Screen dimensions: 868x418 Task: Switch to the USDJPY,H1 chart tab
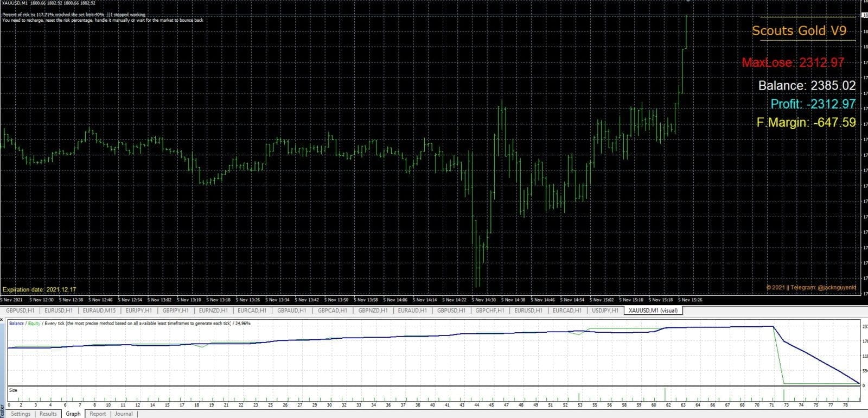pyautogui.click(x=605, y=311)
